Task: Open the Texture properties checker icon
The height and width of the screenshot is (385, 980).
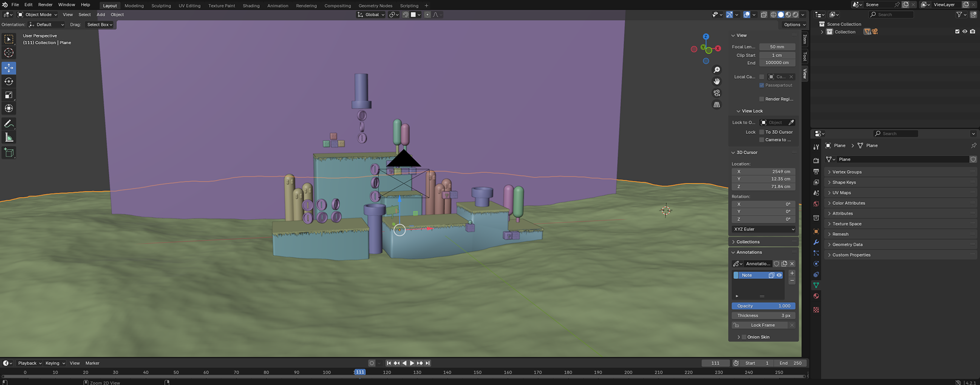Action: tap(816, 310)
